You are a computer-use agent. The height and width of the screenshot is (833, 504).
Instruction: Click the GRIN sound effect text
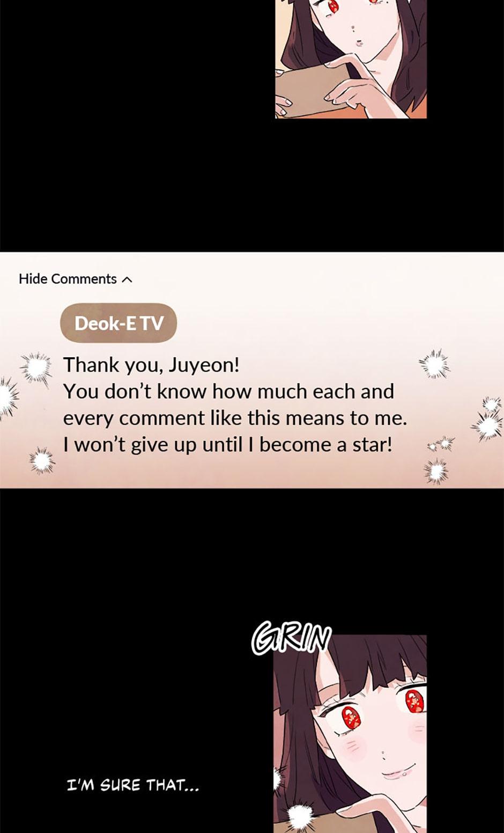[x=291, y=638]
